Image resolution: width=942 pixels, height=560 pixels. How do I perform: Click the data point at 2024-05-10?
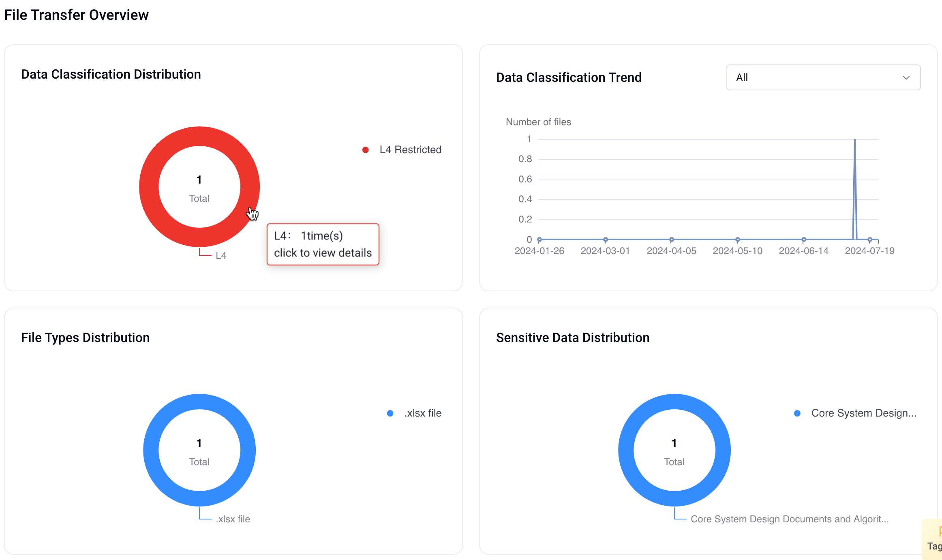click(738, 239)
